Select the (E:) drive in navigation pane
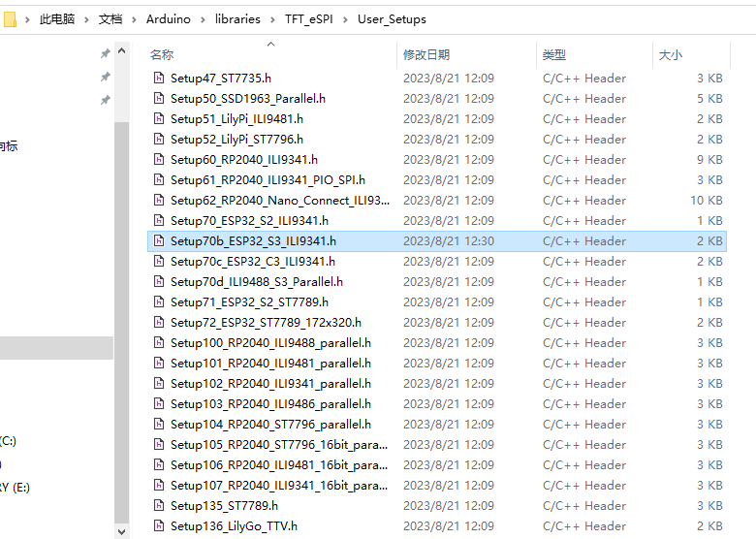This screenshot has height=539, width=756. pos(15,487)
